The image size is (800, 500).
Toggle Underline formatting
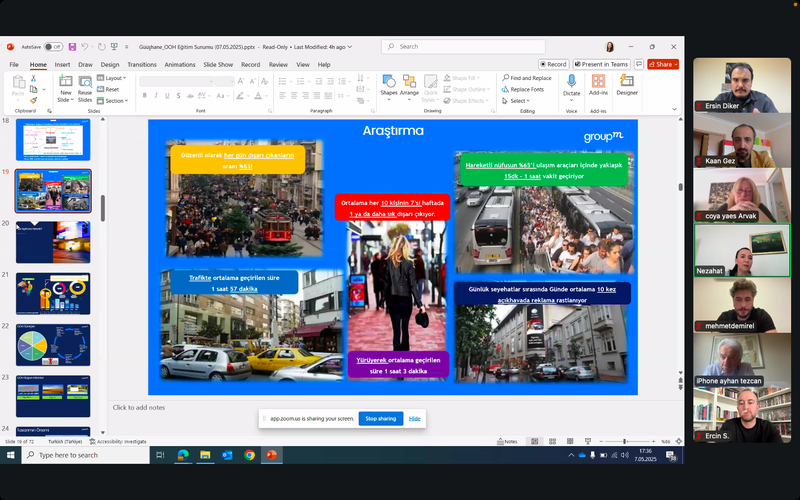click(167, 95)
